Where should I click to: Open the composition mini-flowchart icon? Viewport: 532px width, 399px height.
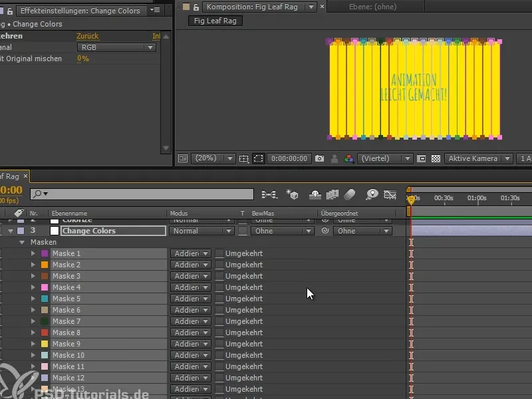pyautogui.click(x=269, y=194)
